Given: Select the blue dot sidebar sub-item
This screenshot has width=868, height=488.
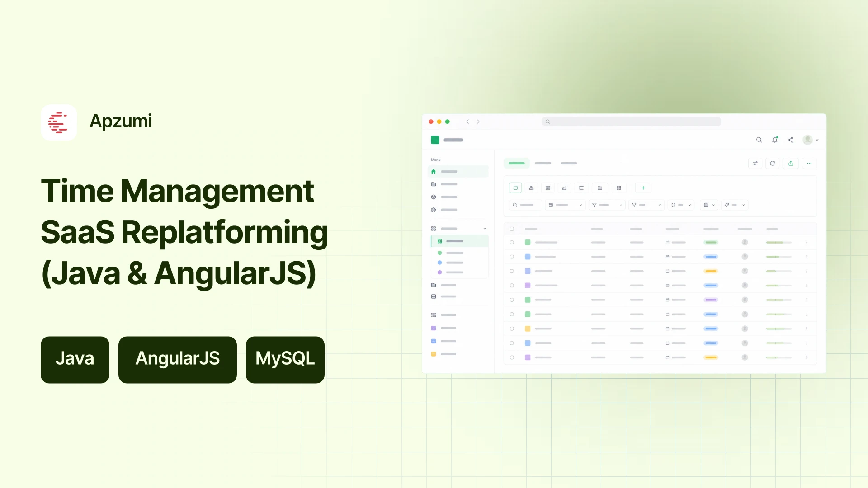Looking at the screenshot, I should click(x=450, y=263).
